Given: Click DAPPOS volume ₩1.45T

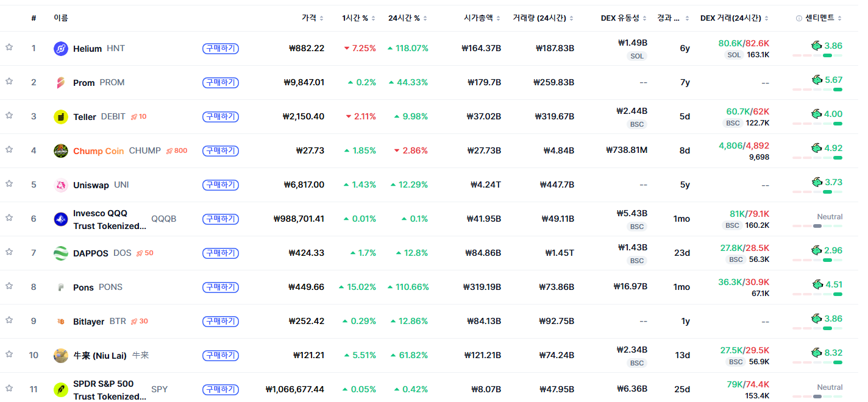Looking at the screenshot, I should (560, 253).
